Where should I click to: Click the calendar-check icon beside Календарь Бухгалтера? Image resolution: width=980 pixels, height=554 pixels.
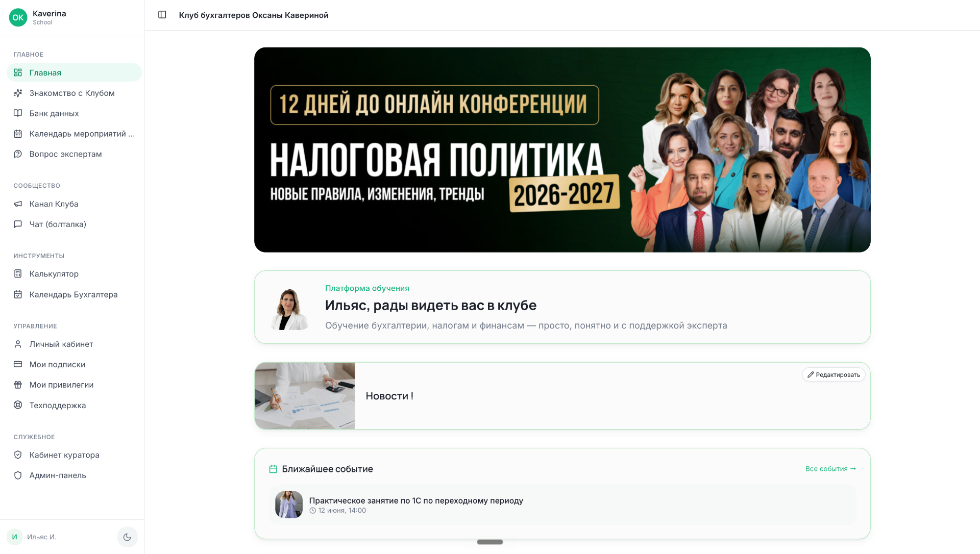click(x=18, y=294)
